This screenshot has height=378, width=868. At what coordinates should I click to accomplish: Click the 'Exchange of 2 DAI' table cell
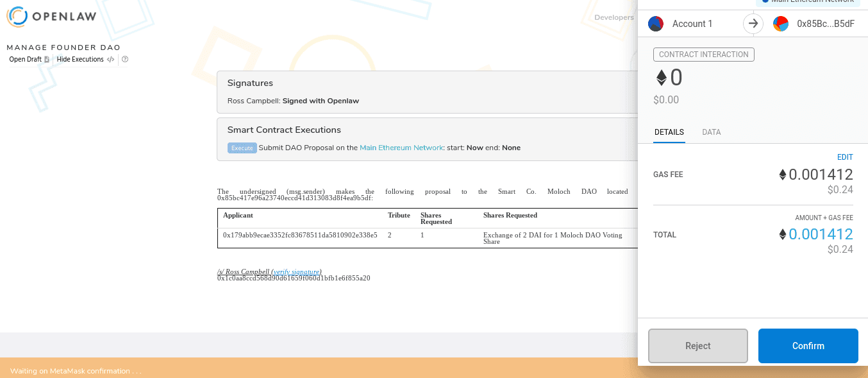point(553,238)
